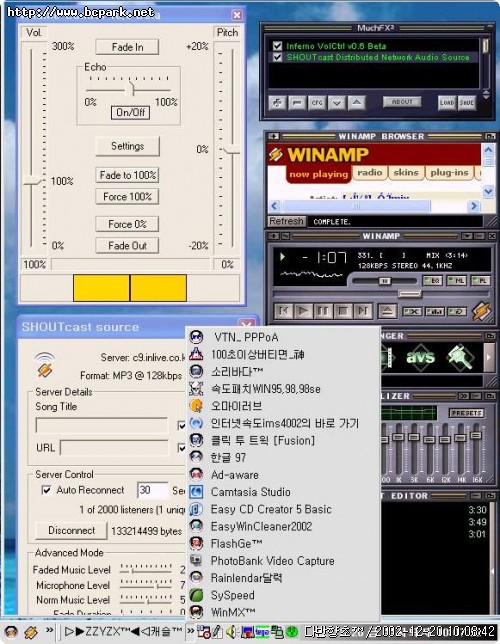Screen dimensions: 500x644
Task: Uncheck Inferno VolCtrl v0.8 Beta plugin
Action: point(277,46)
